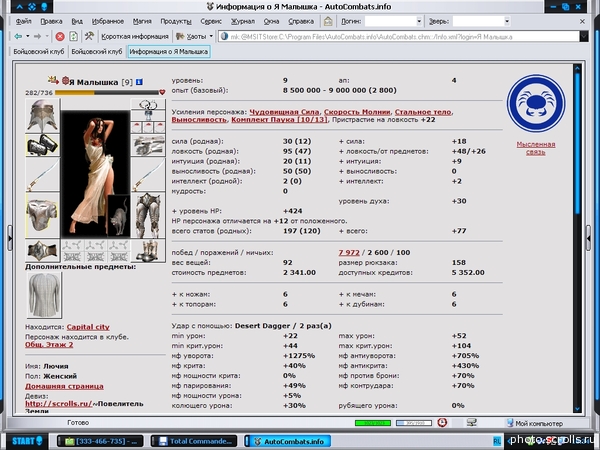Click the red clock status bar icon
600x450 pixels.
click(x=442, y=422)
